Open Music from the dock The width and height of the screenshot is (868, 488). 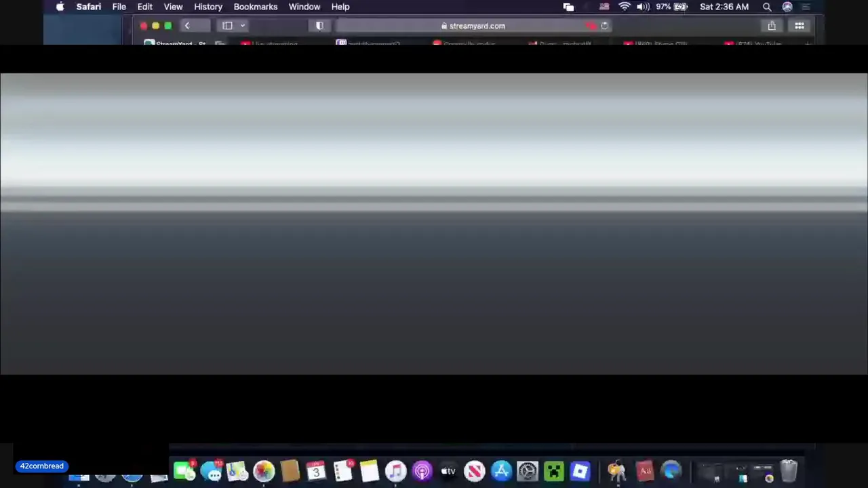click(395, 471)
